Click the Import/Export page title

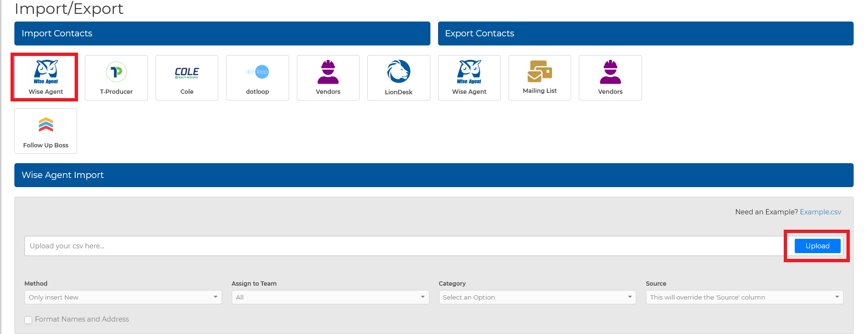point(69,9)
